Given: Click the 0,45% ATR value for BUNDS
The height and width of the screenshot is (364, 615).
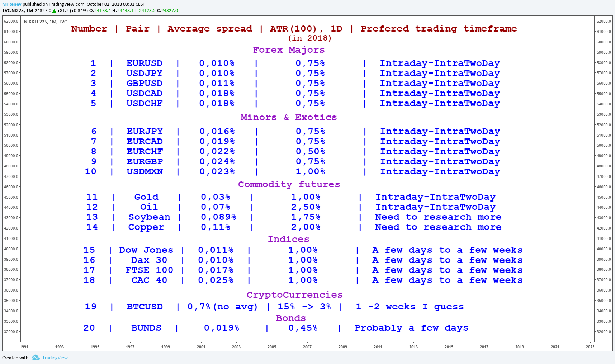Looking at the screenshot, I should pyautogui.click(x=303, y=328).
